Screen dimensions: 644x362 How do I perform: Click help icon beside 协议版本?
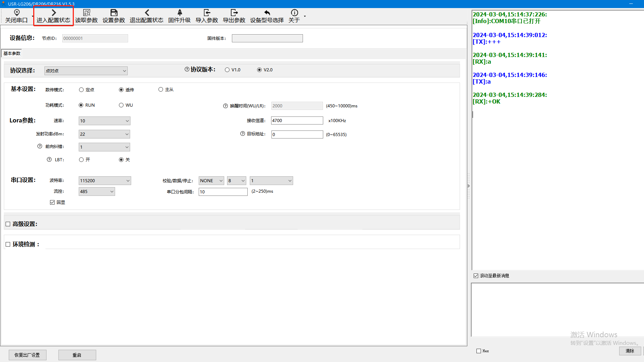pyautogui.click(x=187, y=69)
